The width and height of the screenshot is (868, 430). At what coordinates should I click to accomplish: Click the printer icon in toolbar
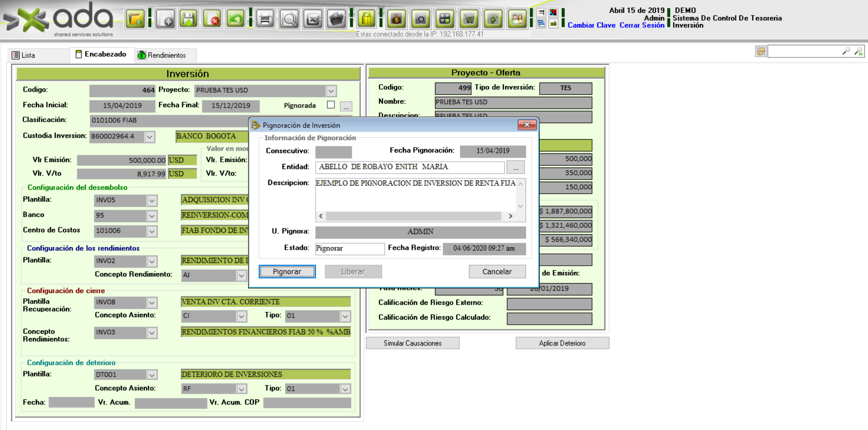coord(265,19)
